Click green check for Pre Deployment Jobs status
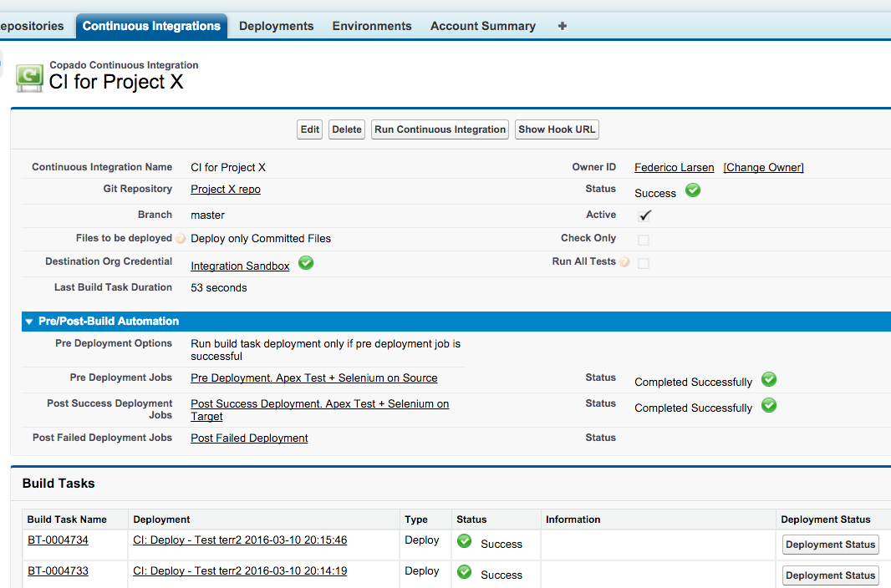 tap(769, 379)
